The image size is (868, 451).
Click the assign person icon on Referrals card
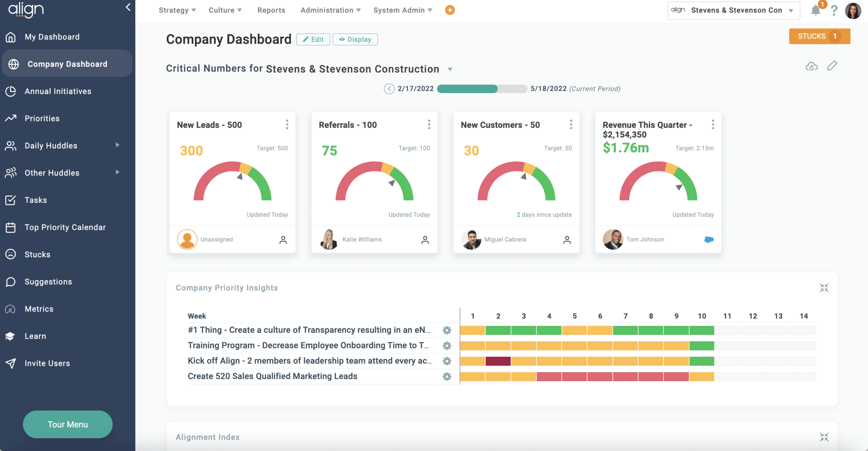tap(425, 240)
